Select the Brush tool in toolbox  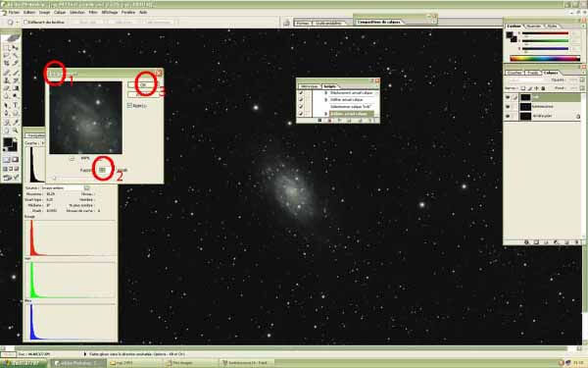16,72
